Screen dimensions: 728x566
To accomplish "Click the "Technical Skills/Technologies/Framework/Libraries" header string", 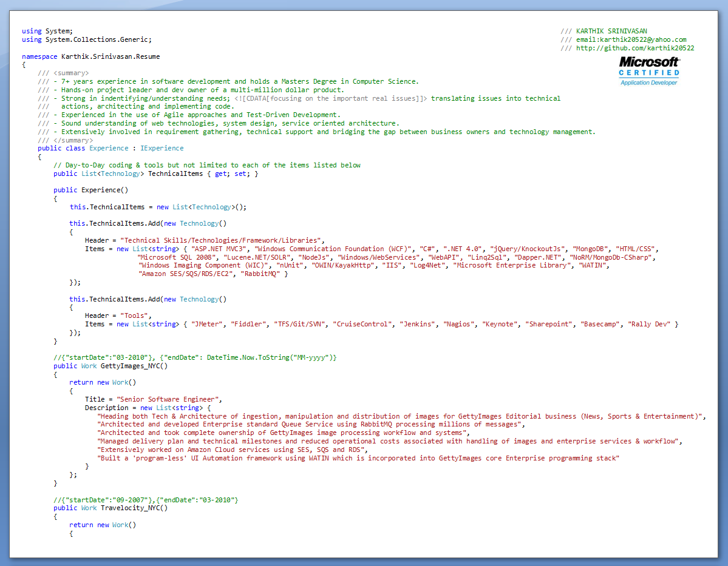I will (x=220, y=240).
